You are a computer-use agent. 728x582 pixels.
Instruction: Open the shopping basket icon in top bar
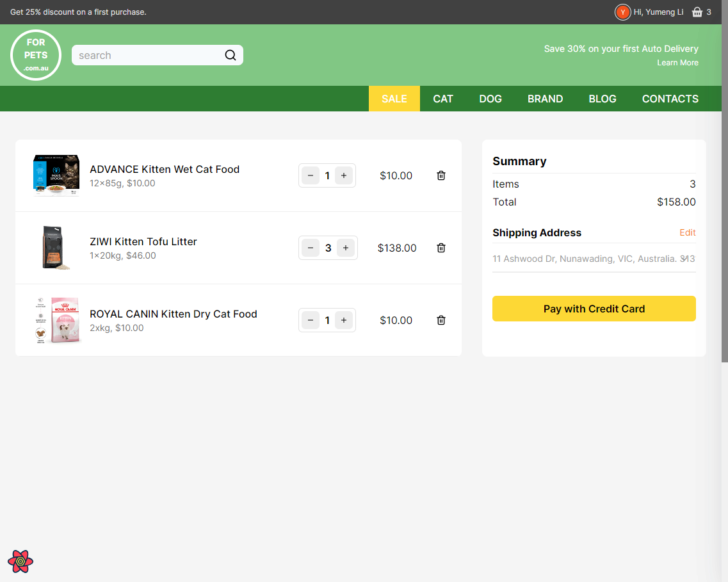[x=697, y=12]
